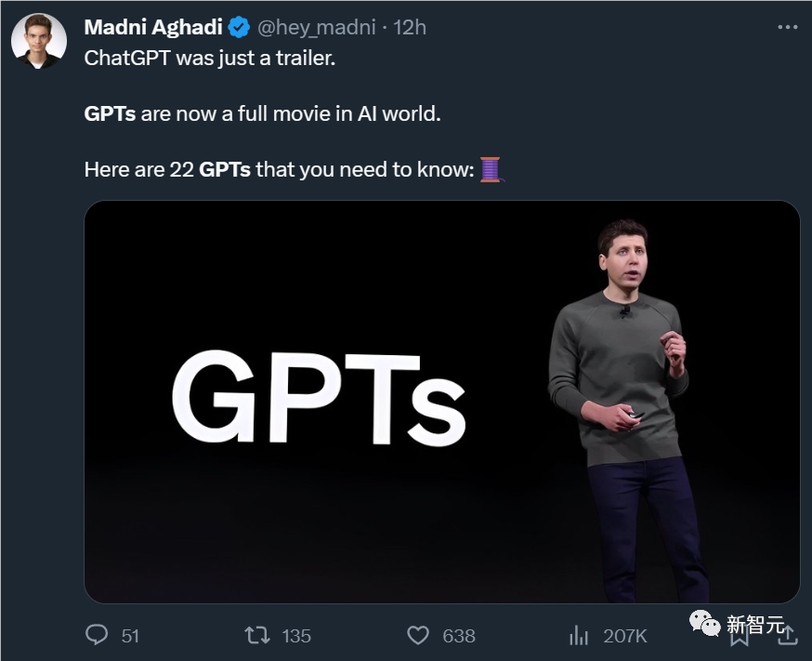
Task: Click the 12h timestamp
Action: pos(410,28)
